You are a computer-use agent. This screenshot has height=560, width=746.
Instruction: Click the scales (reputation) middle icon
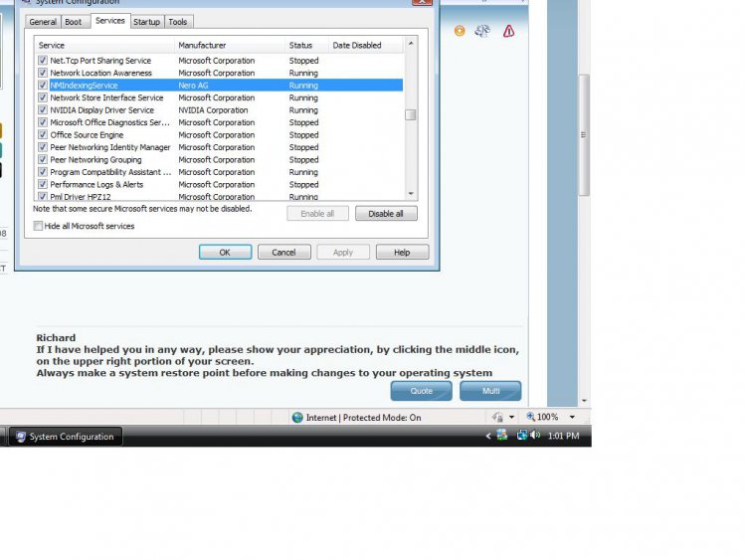tap(482, 31)
